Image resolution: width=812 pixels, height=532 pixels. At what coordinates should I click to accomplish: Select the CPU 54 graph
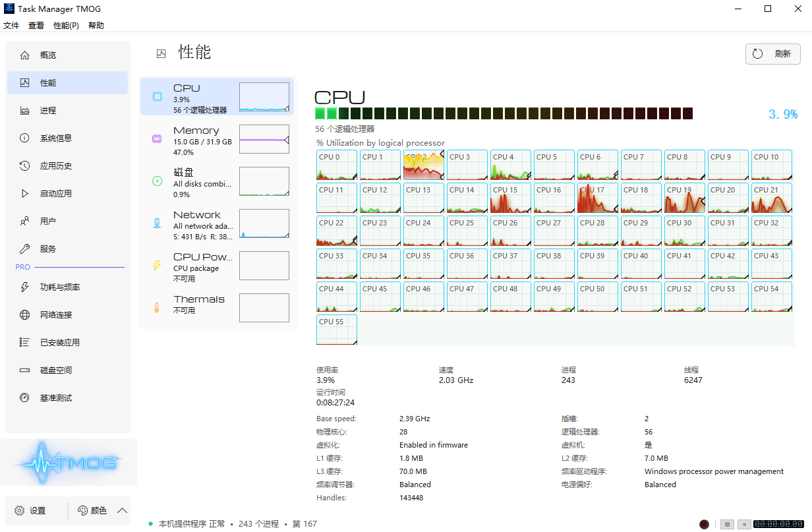[772, 297]
